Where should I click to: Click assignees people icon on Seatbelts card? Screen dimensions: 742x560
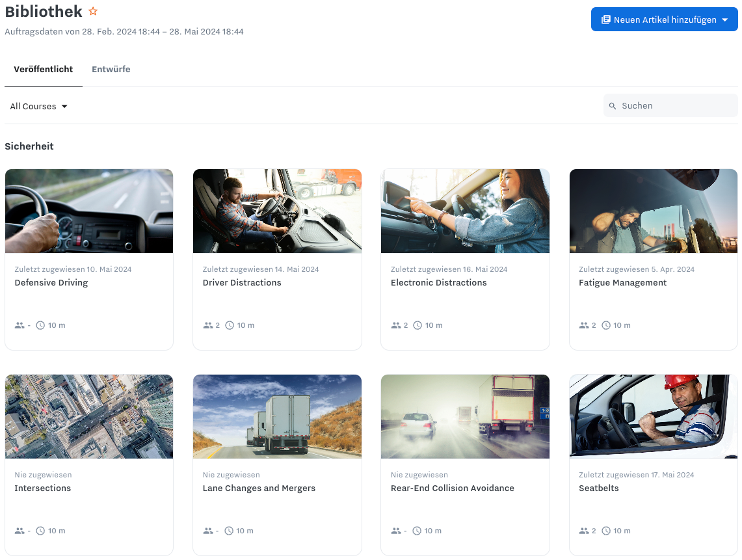pyautogui.click(x=584, y=531)
